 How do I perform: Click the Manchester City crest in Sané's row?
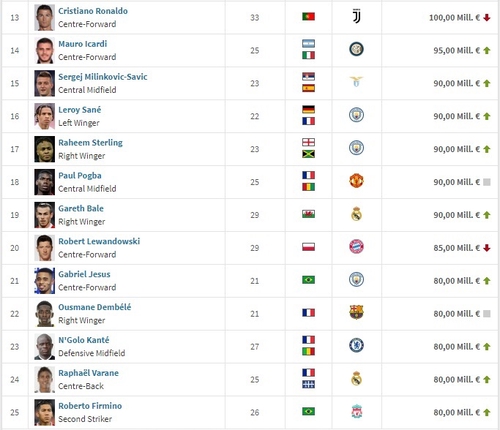pos(356,115)
